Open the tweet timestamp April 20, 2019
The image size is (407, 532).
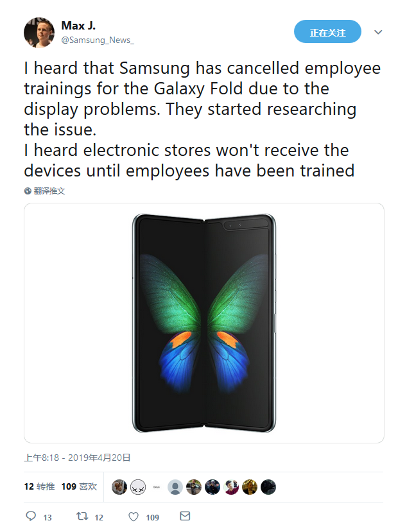point(77,458)
